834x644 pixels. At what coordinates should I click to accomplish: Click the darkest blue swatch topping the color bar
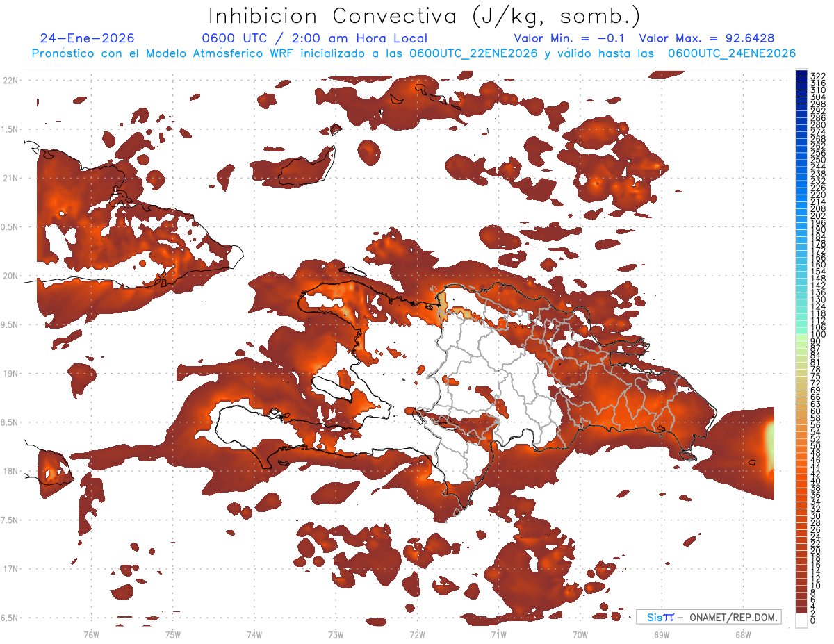click(x=801, y=73)
